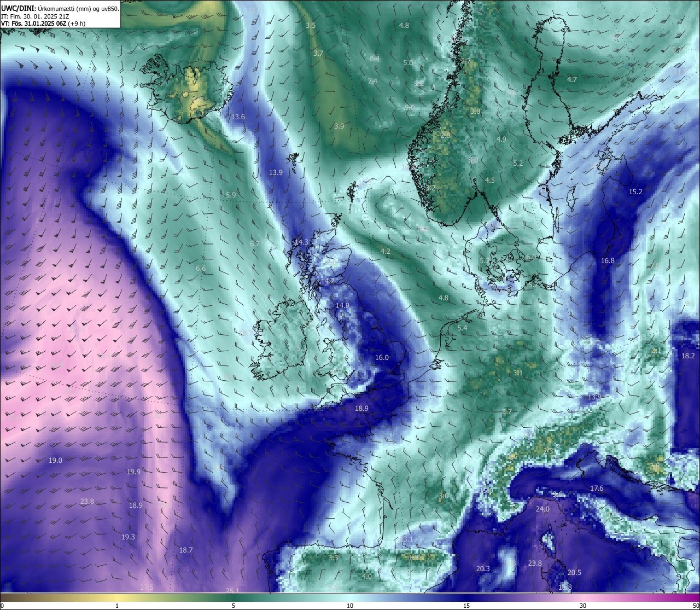Click the 3.3 value over Spain
Screen dimensions: 700x610
pyautogui.click(x=333, y=558)
